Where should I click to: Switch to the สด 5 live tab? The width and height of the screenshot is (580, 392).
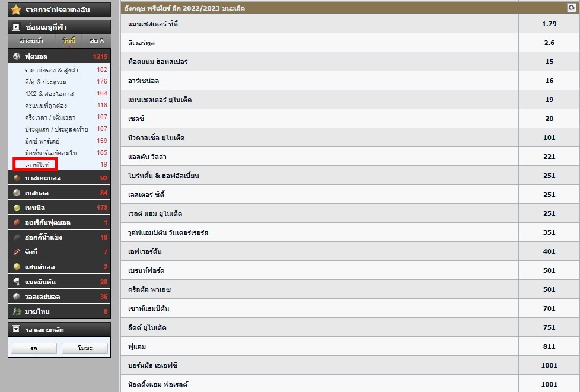96,42
